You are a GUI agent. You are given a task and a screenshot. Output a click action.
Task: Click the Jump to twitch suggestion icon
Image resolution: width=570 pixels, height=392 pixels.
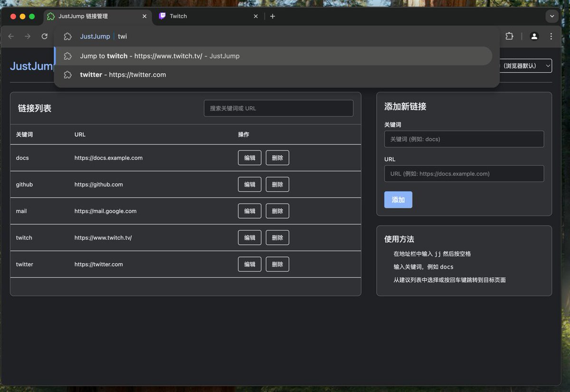pyautogui.click(x=68, y=56)
